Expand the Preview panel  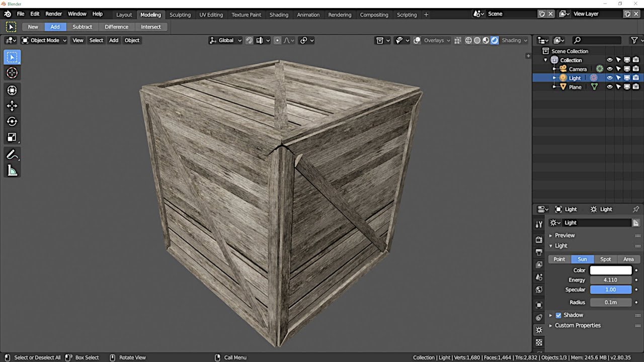click(x=565, y=235)
